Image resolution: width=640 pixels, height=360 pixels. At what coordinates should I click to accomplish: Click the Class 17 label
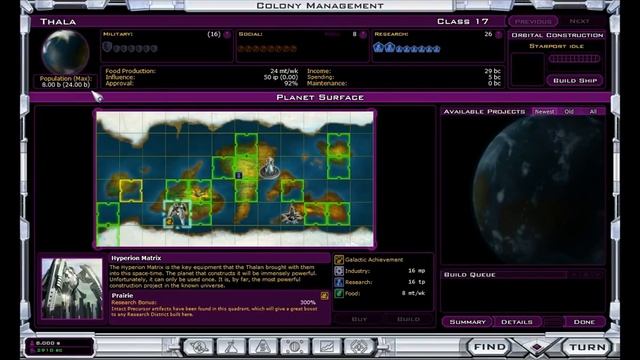462,21
